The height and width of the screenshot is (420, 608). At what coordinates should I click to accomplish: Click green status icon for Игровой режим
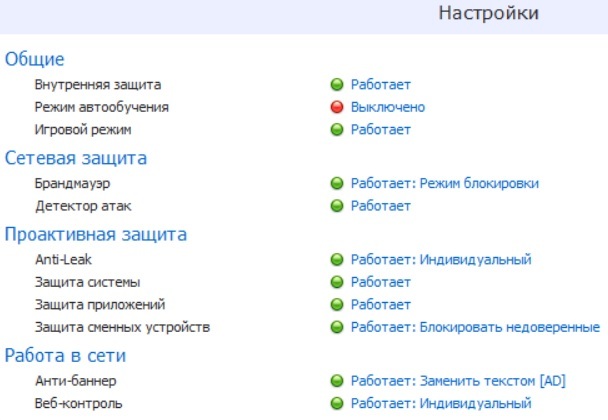point(337,130)
